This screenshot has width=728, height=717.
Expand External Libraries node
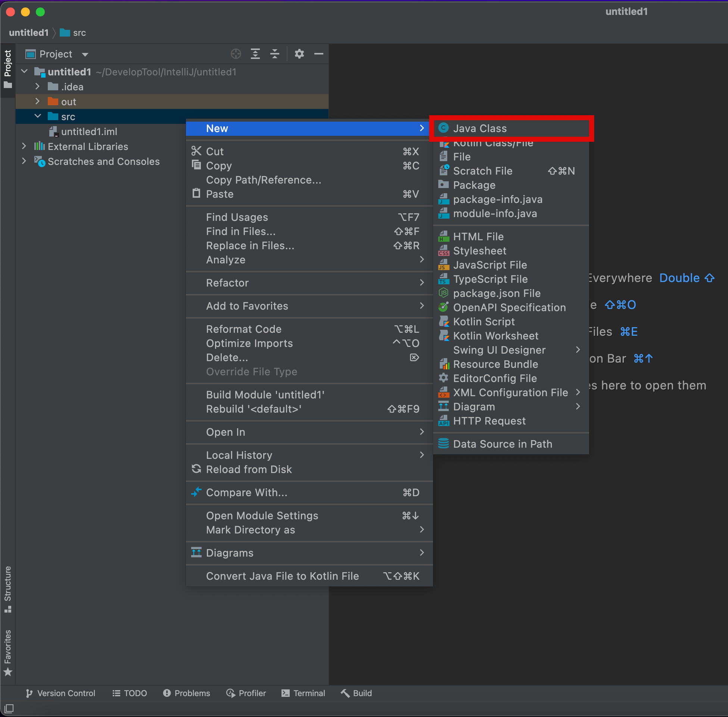(24, 146)
